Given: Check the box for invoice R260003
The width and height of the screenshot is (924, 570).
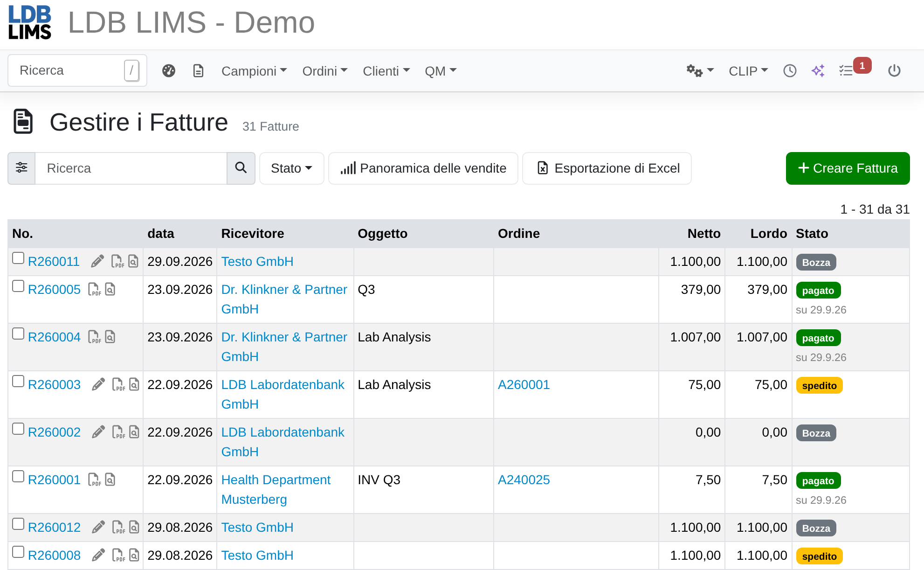Looking at the screenshot, I should [18, 381].
